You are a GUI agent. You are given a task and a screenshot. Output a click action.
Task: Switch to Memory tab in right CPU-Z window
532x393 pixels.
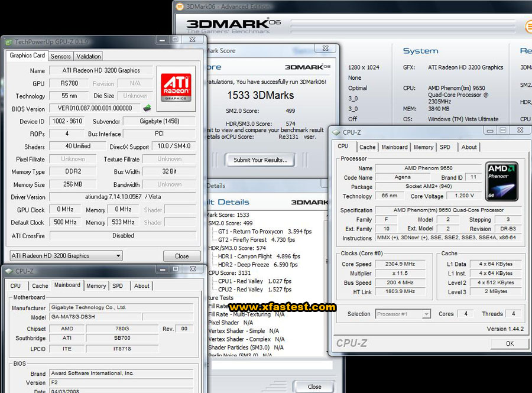423,147
